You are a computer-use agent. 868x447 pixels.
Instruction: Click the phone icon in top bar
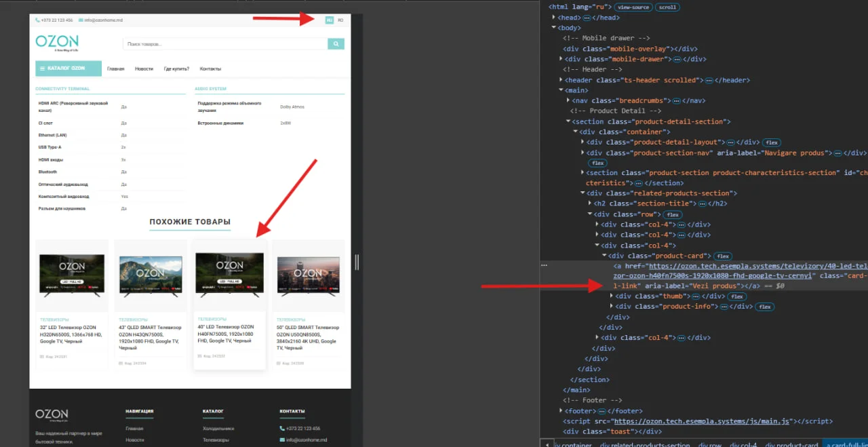(37, 20)
